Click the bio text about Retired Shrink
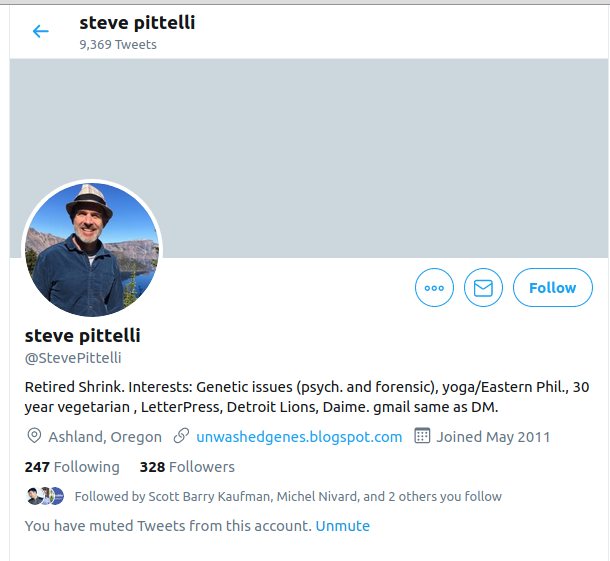 pos(307,397)
